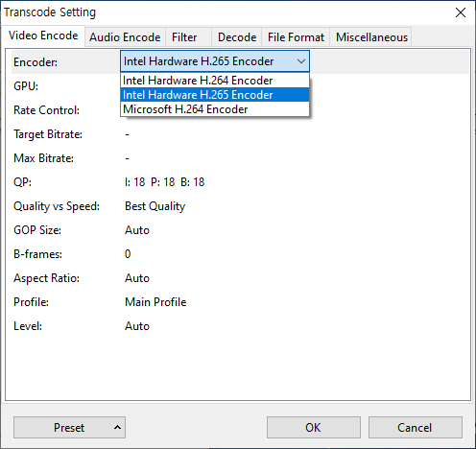
Task: Collapse the Encoder combo box arrow
Action: point(300,61)
